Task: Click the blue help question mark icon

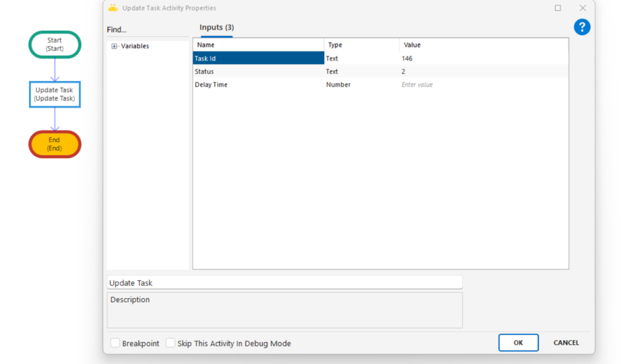Action: (x=582, y=27)
